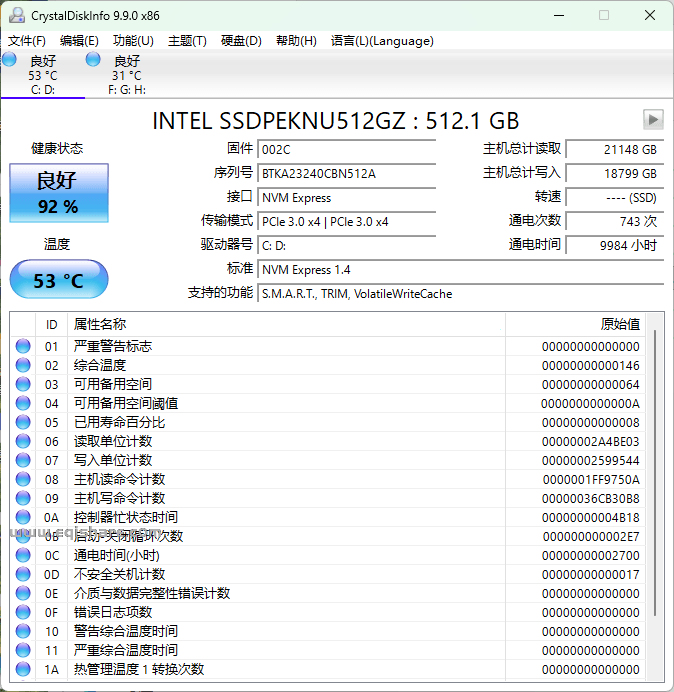Click status orb for attribute 1A 热管理温度
This screenshot has height=692, width=674.
point(23,669)
